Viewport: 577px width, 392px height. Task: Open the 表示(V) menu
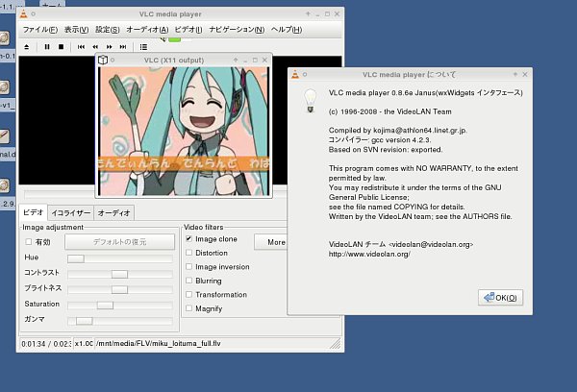click(76, 30)
